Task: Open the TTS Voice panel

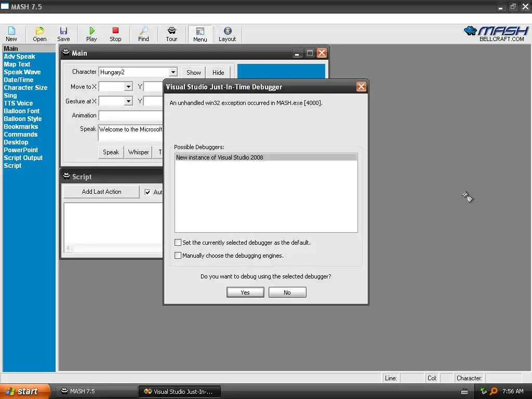Action: pyautogui.click(x=18, y=103)
